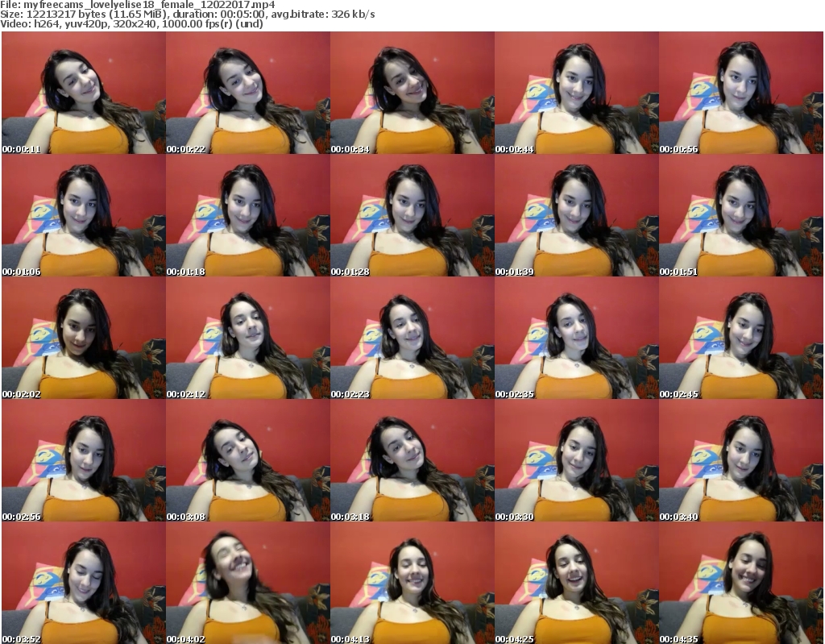Choose the frame labeled 00:03:52

(84, 583)
